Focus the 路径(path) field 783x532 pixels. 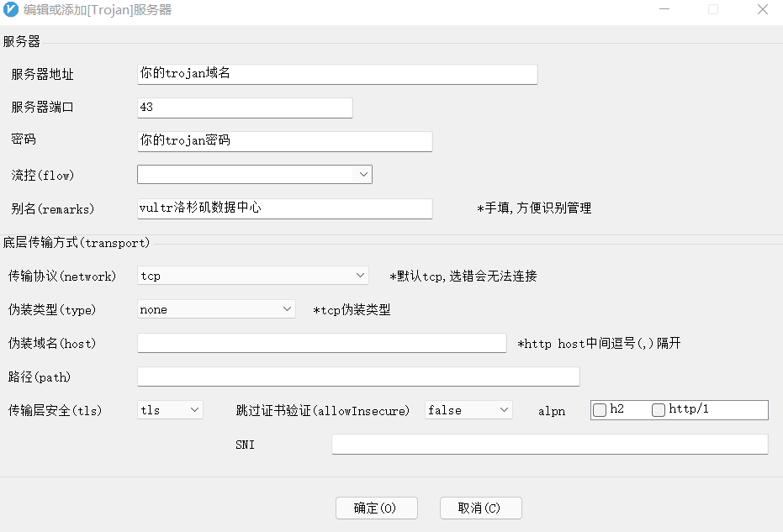point(358,377)
